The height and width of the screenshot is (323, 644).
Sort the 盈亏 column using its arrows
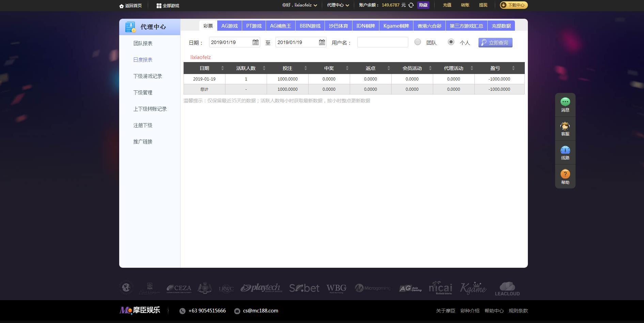(x=513, y=68)
